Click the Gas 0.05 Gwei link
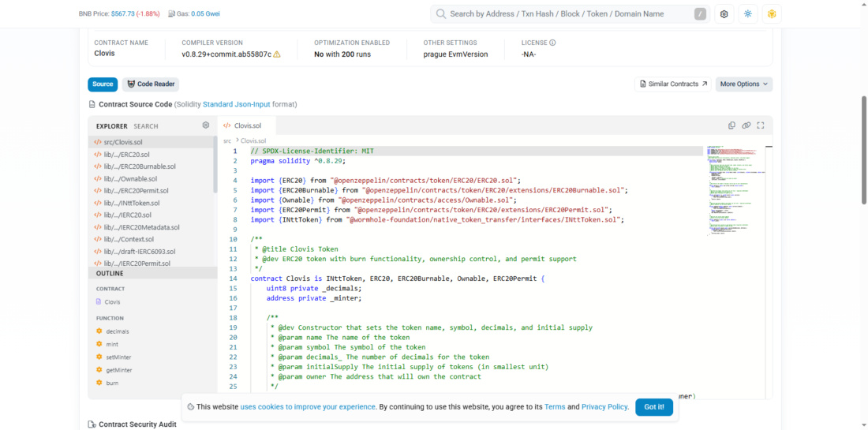868x430 pixels. tap(205, 14)
